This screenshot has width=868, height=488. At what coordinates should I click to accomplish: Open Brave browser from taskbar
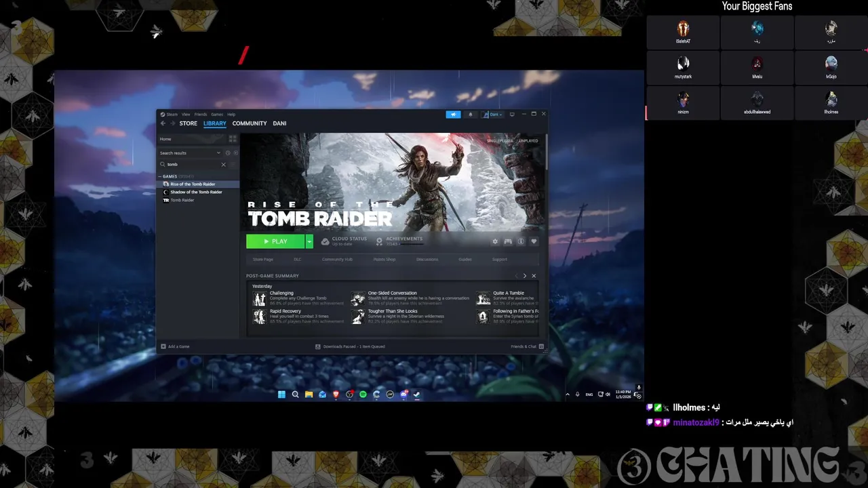(336, 394)
